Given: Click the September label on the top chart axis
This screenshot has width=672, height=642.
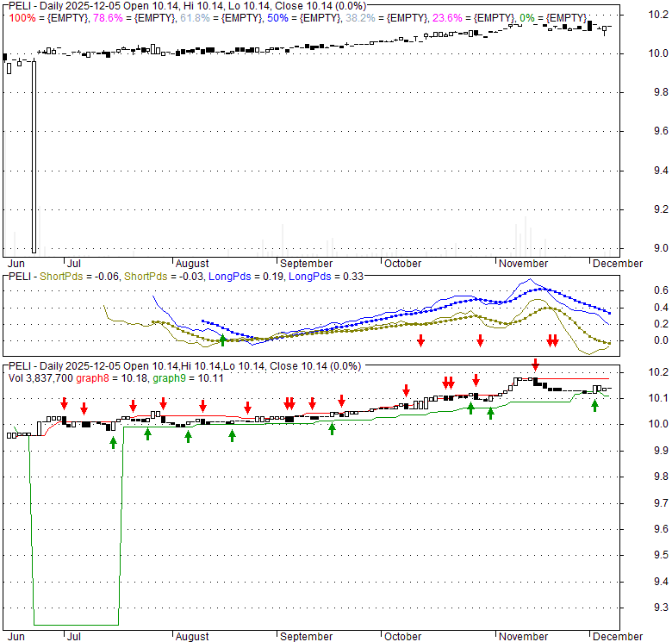Looking at the screenshot, I should pos(306,264).
